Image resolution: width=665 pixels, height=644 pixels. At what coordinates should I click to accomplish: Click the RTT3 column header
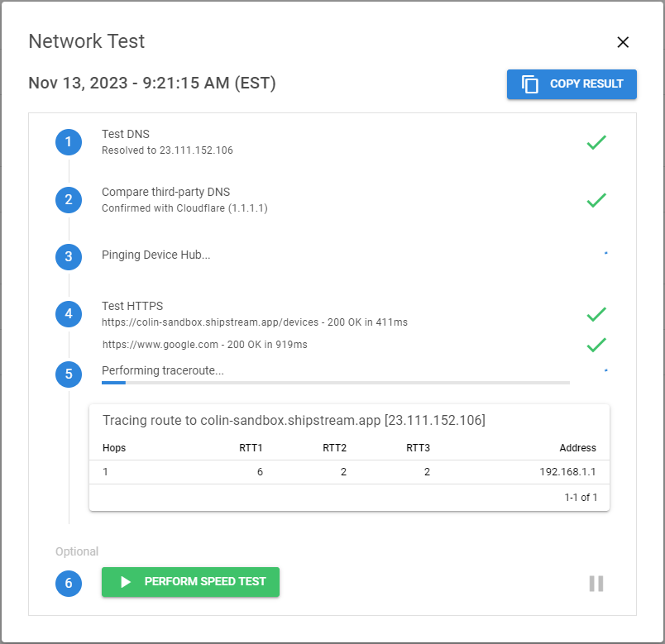pyautogui.click(x=418, y=448)
